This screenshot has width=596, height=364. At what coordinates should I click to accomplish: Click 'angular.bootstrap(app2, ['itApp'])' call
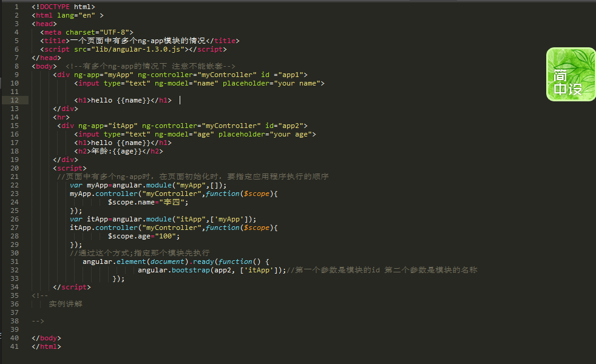point(212,270)
